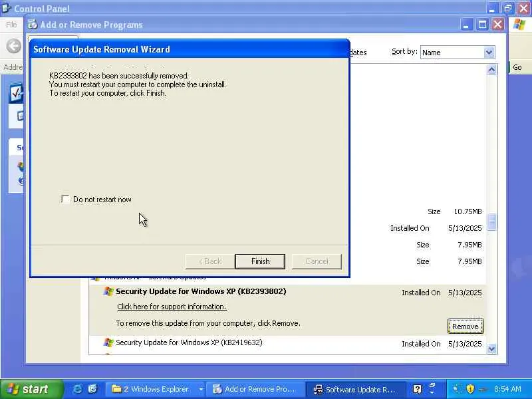Click the Windows flag logo in Control Panel

519,25
